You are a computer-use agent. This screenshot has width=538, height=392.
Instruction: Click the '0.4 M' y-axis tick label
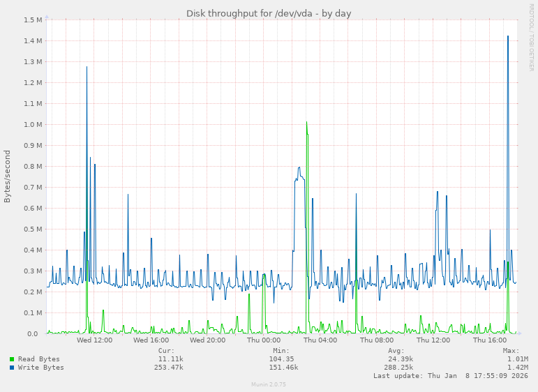tap(33, 250)
